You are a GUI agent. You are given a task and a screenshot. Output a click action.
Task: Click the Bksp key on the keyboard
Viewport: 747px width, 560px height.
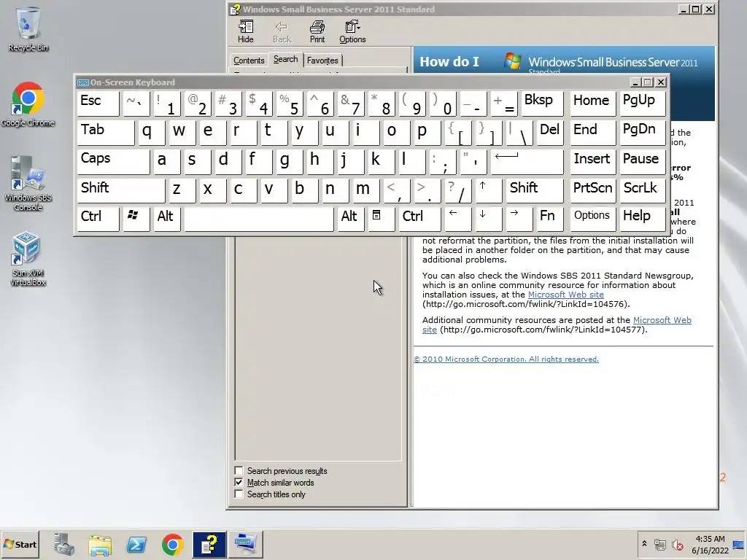click(x=542, y=104)
